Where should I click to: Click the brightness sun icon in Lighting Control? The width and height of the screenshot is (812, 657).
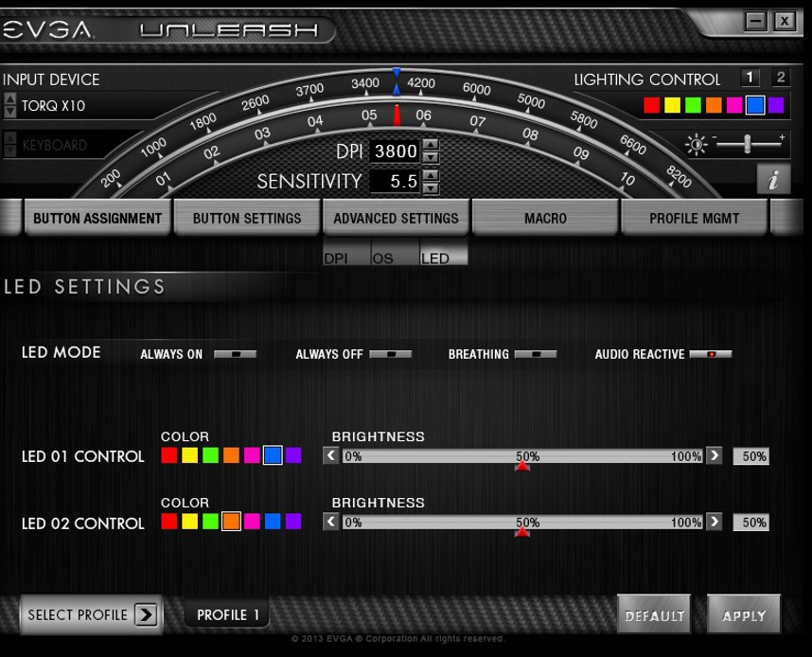(x=696, y=144)
